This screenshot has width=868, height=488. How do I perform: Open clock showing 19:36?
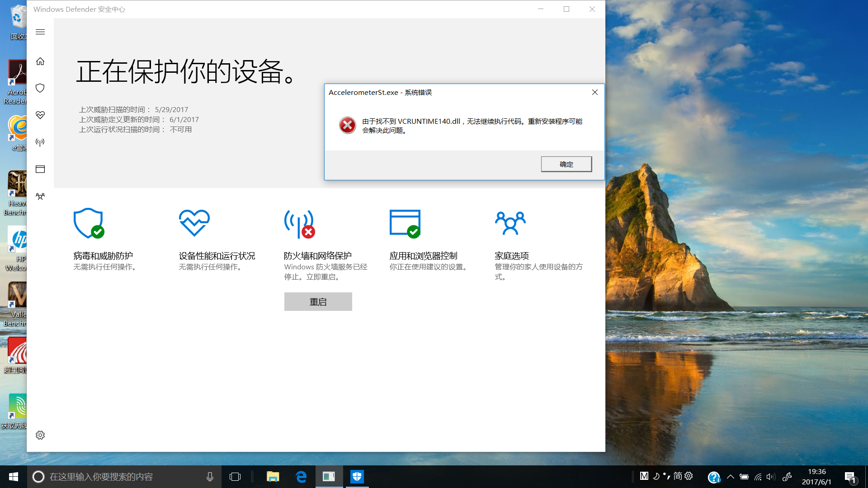coord(816,477)
